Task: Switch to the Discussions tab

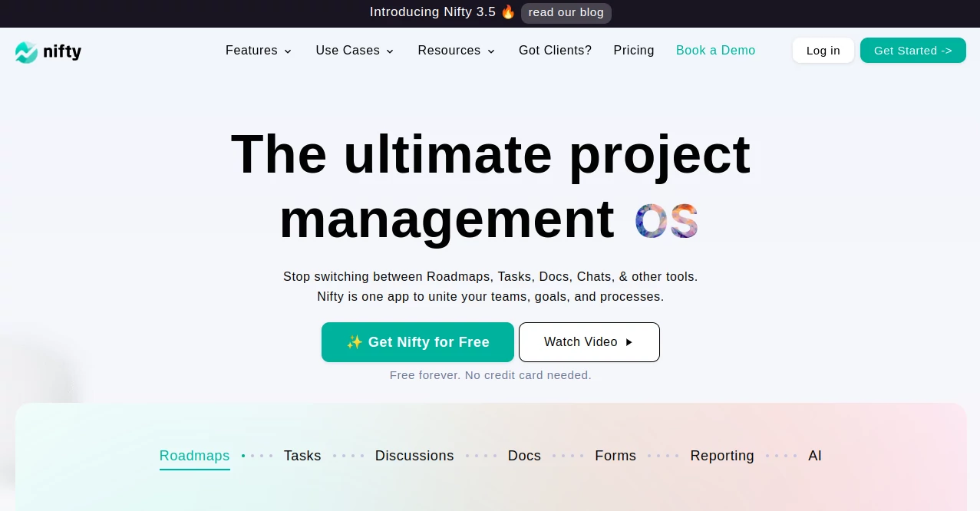Action: (414, 456)
